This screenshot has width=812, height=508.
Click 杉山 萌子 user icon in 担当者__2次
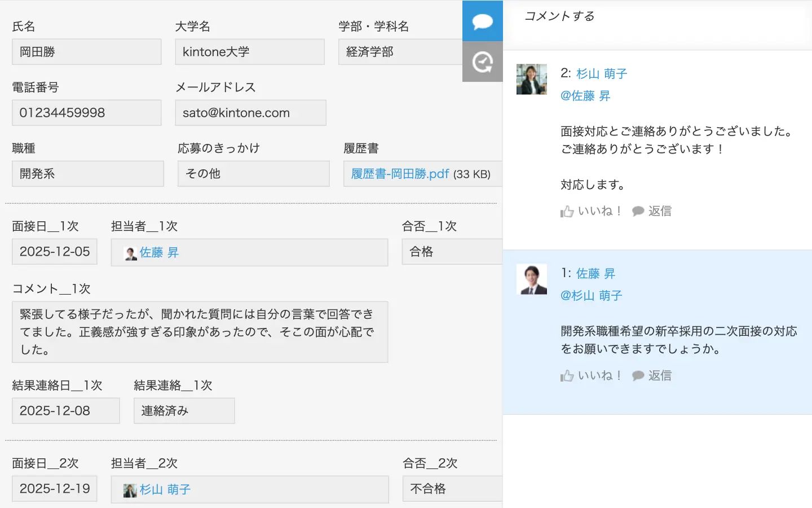[130, 491]
